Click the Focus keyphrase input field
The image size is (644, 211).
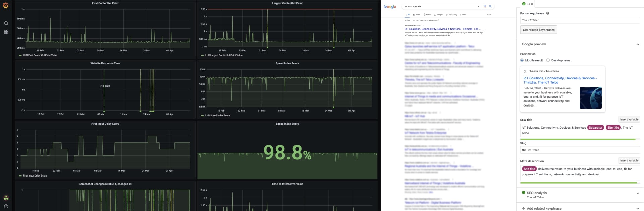click(x=580, y=20)
